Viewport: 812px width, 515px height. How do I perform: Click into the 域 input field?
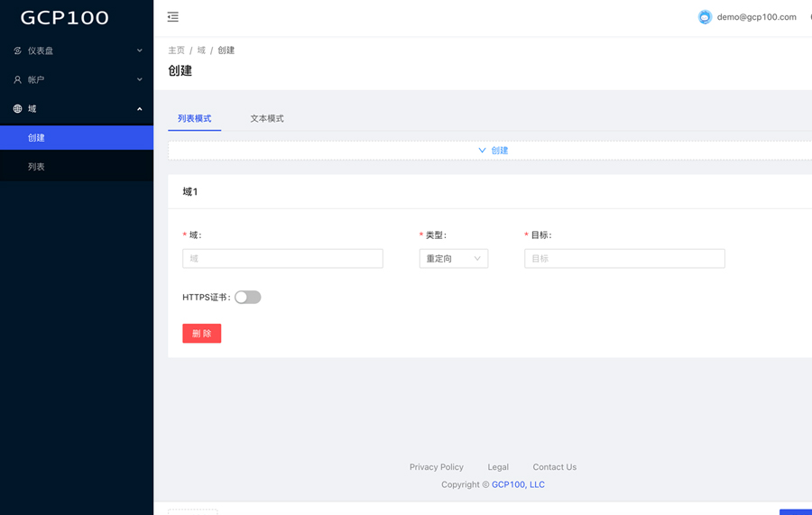click(x=282, y=259)
